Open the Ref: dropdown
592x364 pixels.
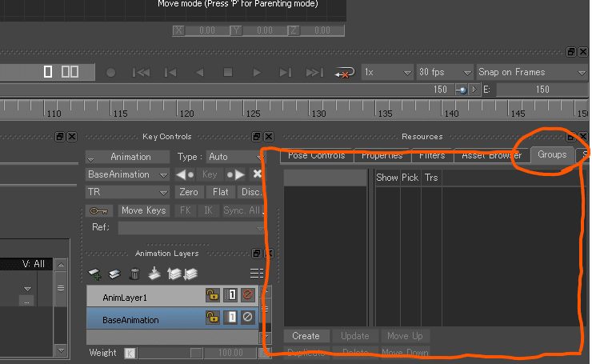(191, 228)
